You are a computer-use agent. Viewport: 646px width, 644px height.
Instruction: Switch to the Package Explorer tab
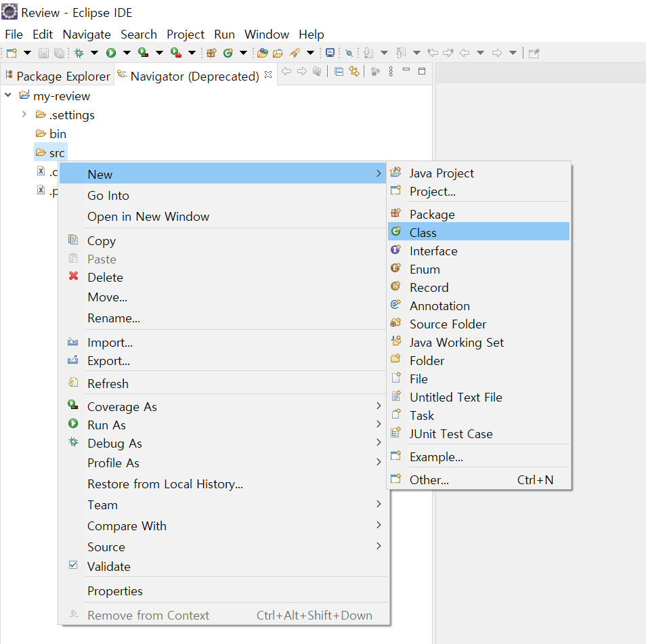pos(58,76)
